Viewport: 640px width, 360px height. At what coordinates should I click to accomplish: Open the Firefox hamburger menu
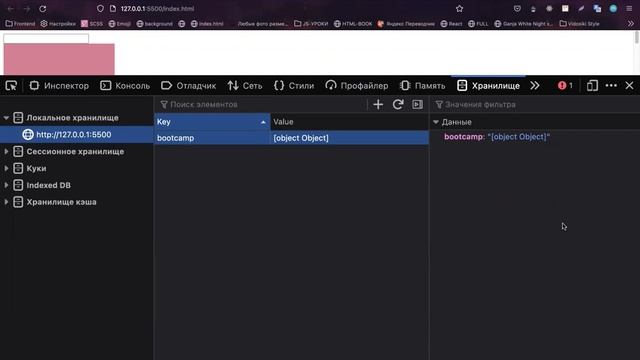(629, 9)
